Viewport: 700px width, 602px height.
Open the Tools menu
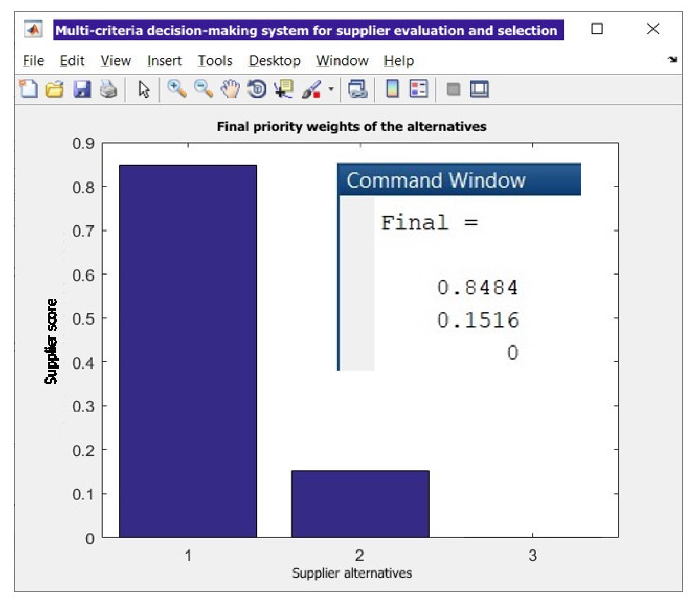(215, 61)
